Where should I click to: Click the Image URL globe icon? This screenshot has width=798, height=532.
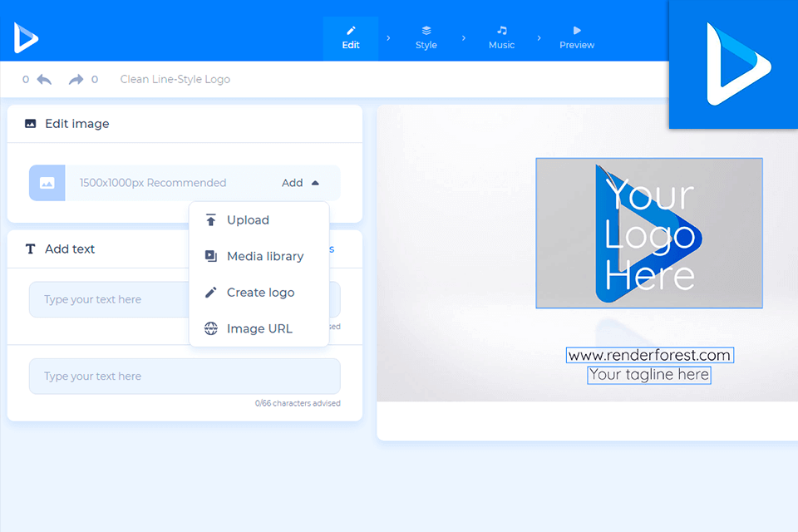click(210, 328)
